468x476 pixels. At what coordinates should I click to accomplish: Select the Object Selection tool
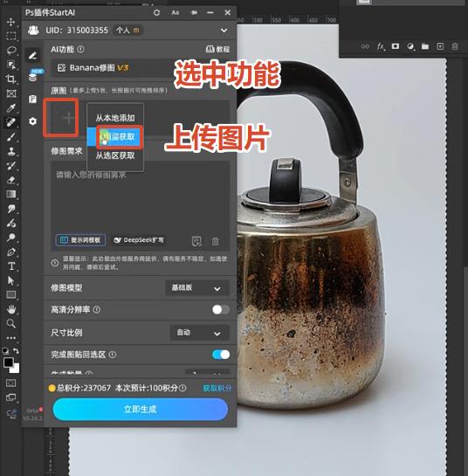pos(11,65)
